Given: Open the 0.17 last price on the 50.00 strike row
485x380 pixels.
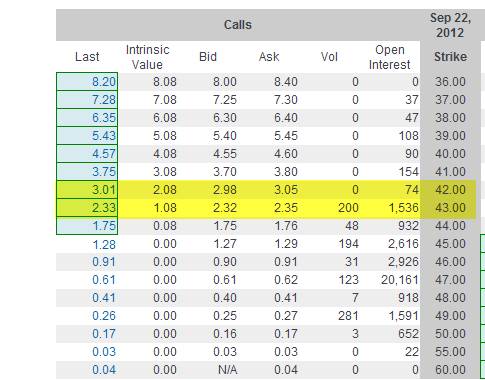Looking at the screenshot, I should (x=104, y=334).
